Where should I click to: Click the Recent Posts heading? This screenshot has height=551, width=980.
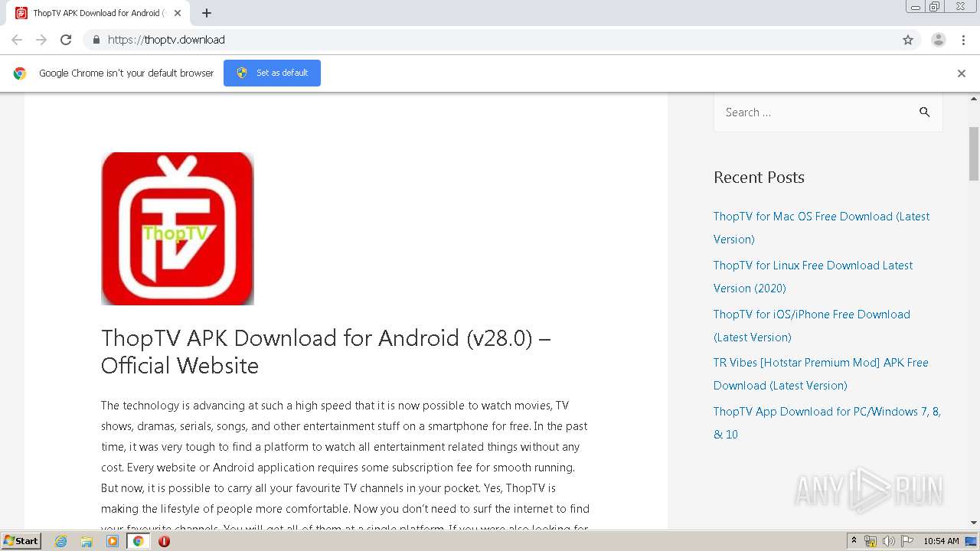759,178
